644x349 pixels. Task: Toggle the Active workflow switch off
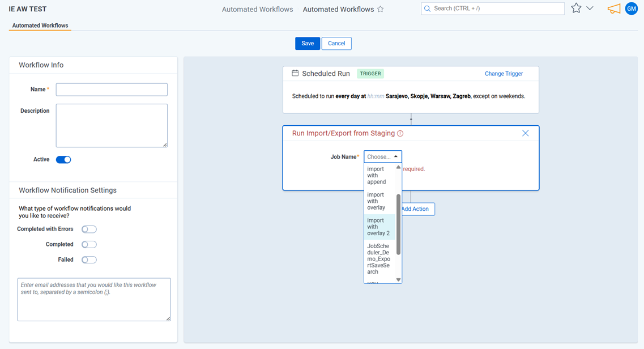click(x=63, y=160)
